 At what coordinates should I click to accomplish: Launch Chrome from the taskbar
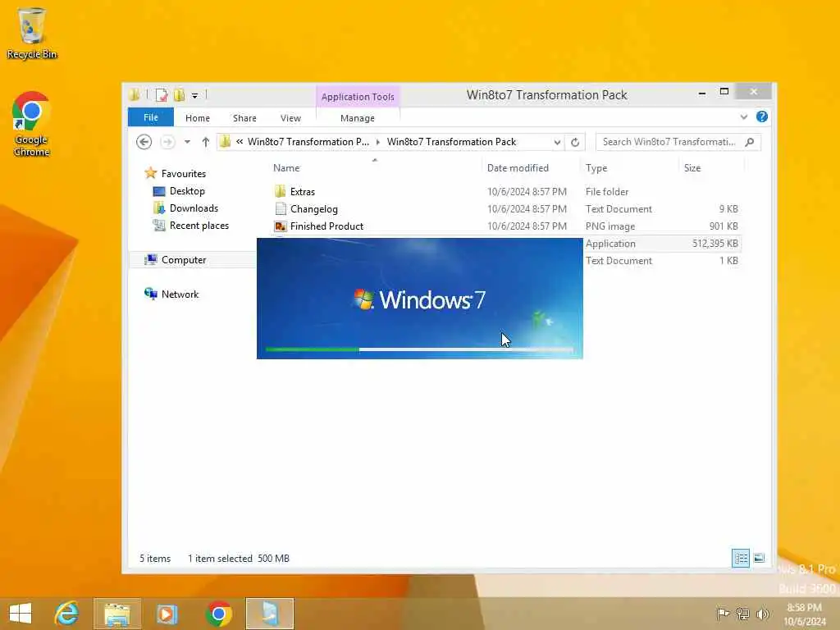218,614
